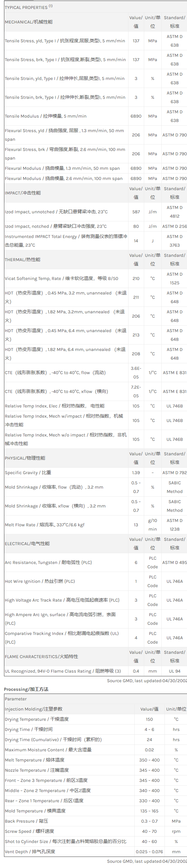Select the Injection Molding/注塑参数 header cell
This screenshot has width=187, height=868.
[34, 709]
